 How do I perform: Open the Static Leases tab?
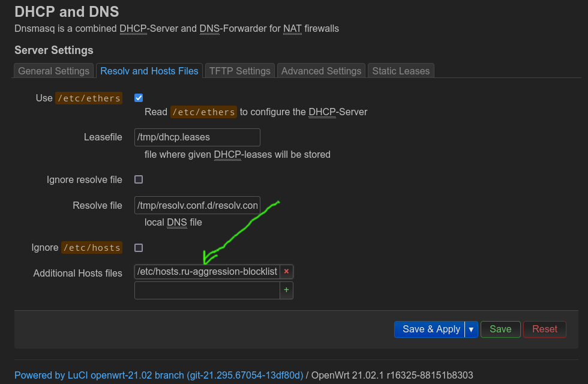(x=401, y=70)
